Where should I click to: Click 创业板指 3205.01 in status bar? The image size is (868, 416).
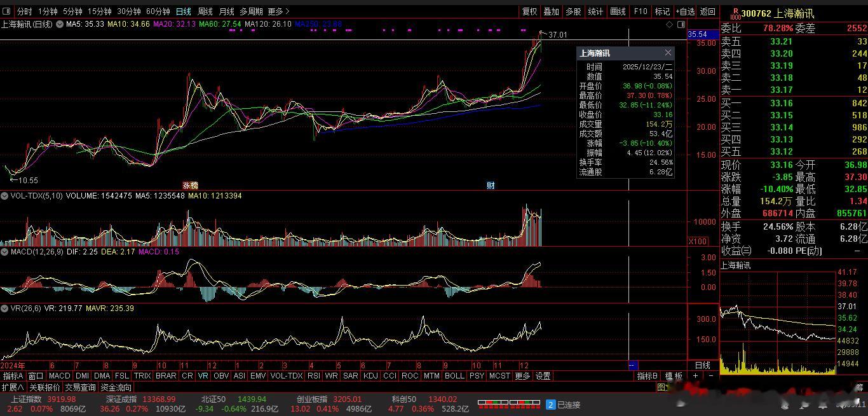[329, 399]
